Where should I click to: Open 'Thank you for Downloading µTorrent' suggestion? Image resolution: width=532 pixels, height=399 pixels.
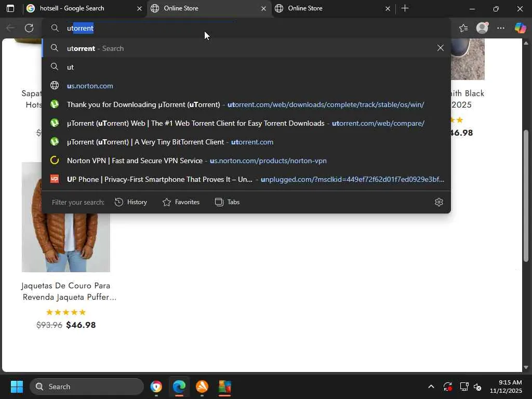tap(246, 104)
